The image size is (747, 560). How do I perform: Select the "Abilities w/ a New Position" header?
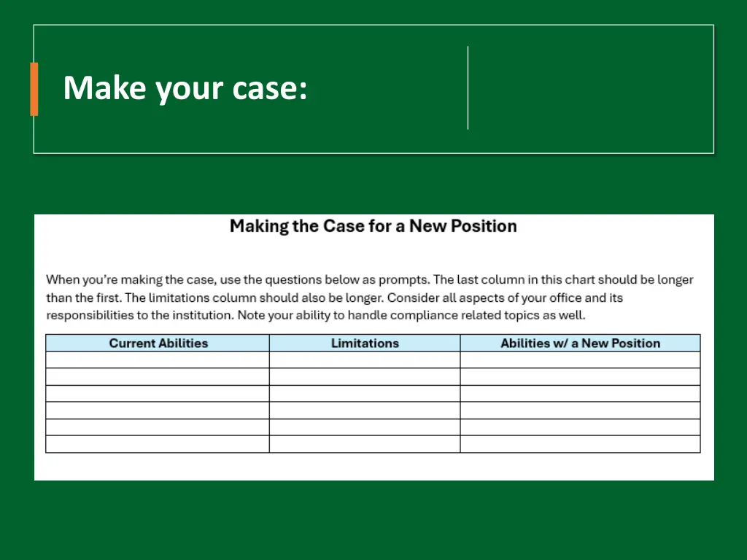(x=580, y=343)
